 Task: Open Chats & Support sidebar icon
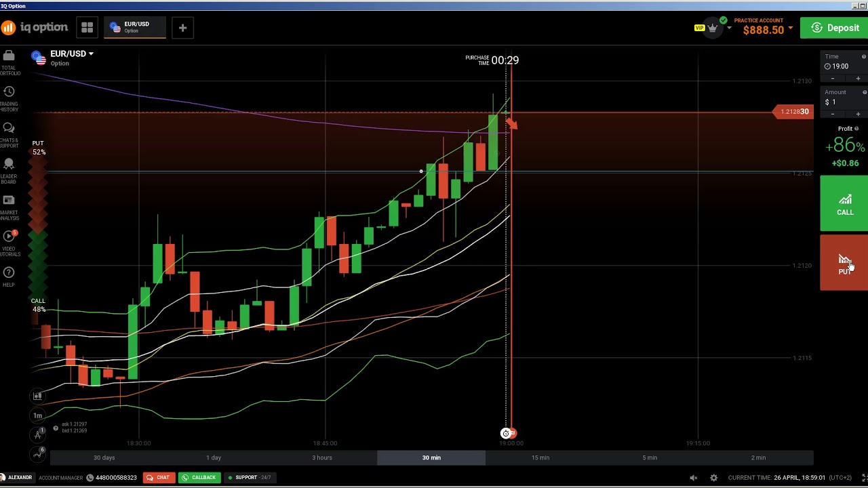(x=9, y=135)
